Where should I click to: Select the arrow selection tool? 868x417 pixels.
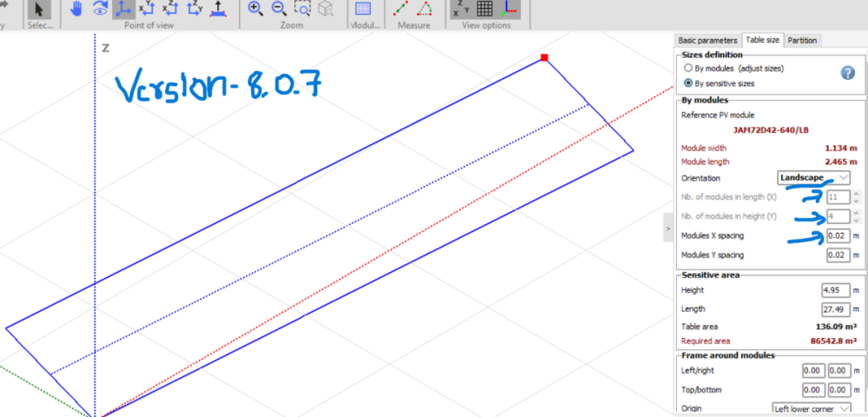[x=39, y=10]
